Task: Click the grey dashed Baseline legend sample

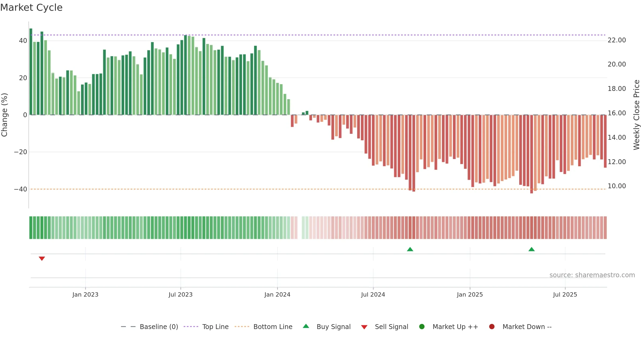Action: pyautogui.click(x=128, y=327)
